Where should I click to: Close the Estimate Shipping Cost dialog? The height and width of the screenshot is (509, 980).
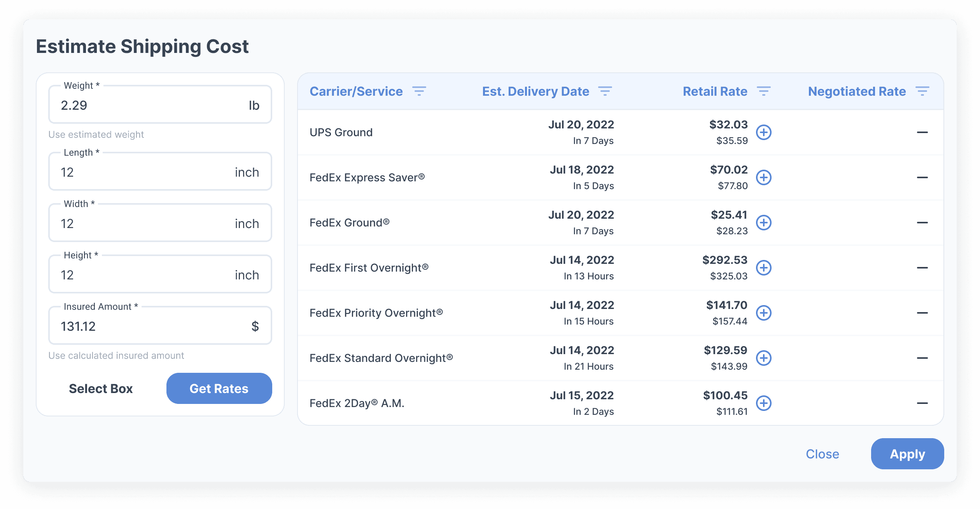822,454
